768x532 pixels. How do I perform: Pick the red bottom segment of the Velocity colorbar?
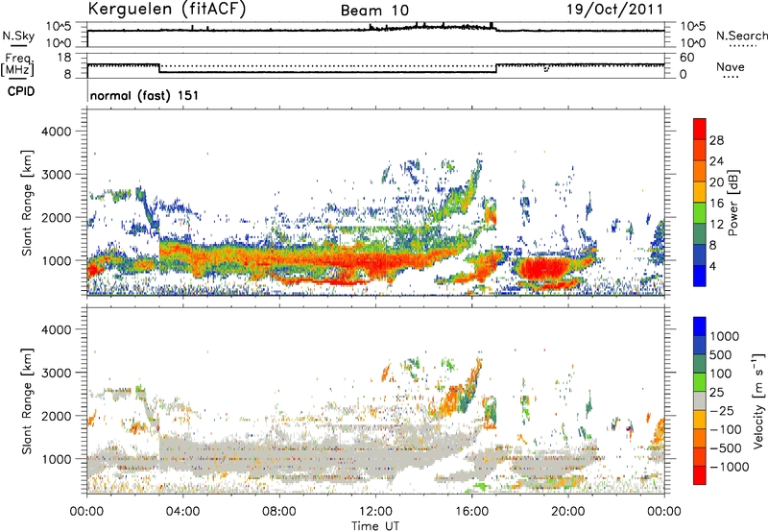[700, 475]
